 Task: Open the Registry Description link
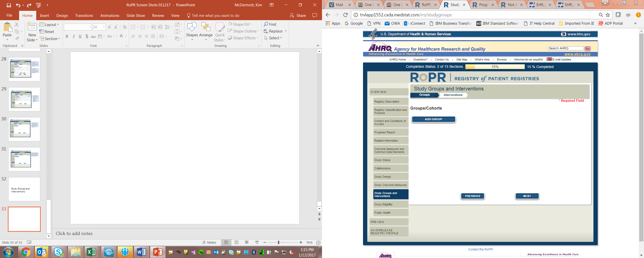click(x=391, y=102)
